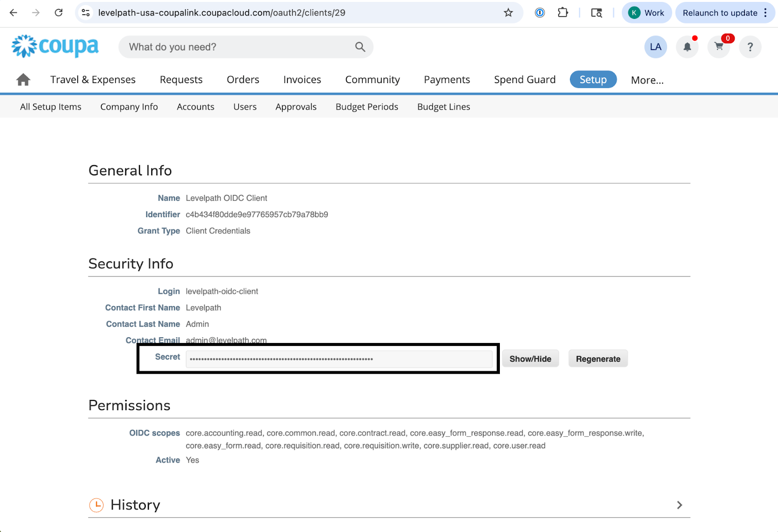Bookmark this page with the star icon

pyautogui.click(x=508, y=13)
